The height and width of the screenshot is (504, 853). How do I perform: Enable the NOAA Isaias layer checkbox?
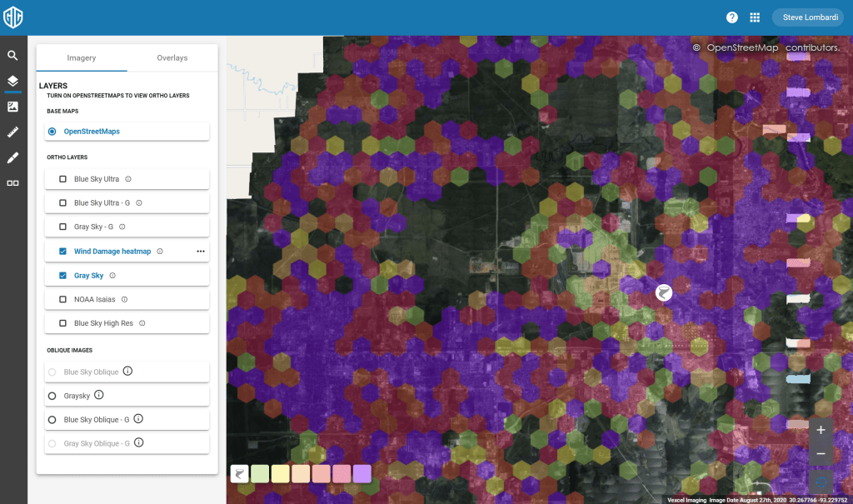pos(62,299)
